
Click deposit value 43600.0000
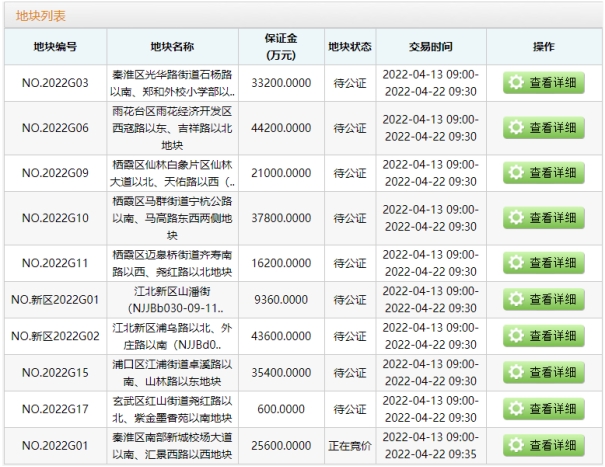click(281, 336)
